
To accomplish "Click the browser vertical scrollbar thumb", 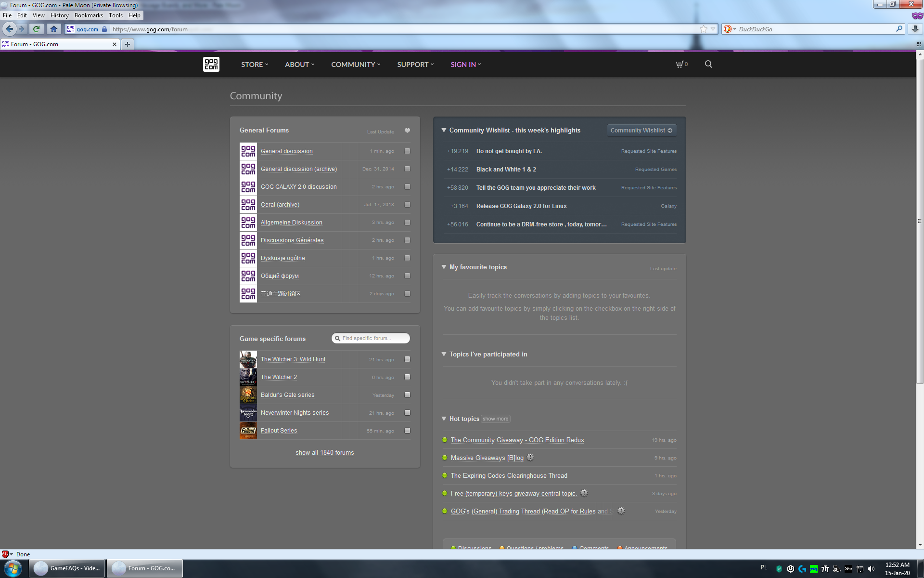I will pyautogui.click(x=920, y=222).
